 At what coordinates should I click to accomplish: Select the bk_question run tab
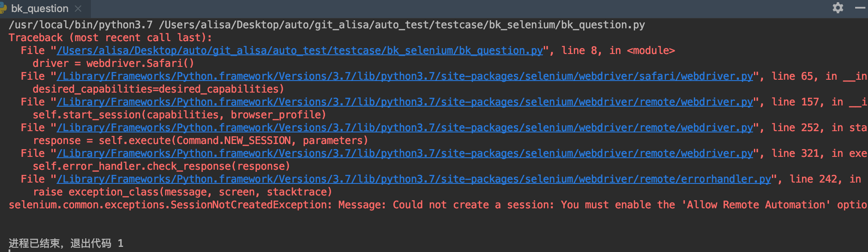tap(40, 9)
